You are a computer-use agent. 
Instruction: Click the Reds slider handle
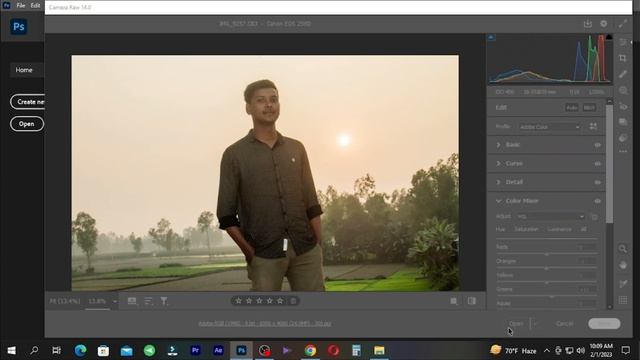547,254
